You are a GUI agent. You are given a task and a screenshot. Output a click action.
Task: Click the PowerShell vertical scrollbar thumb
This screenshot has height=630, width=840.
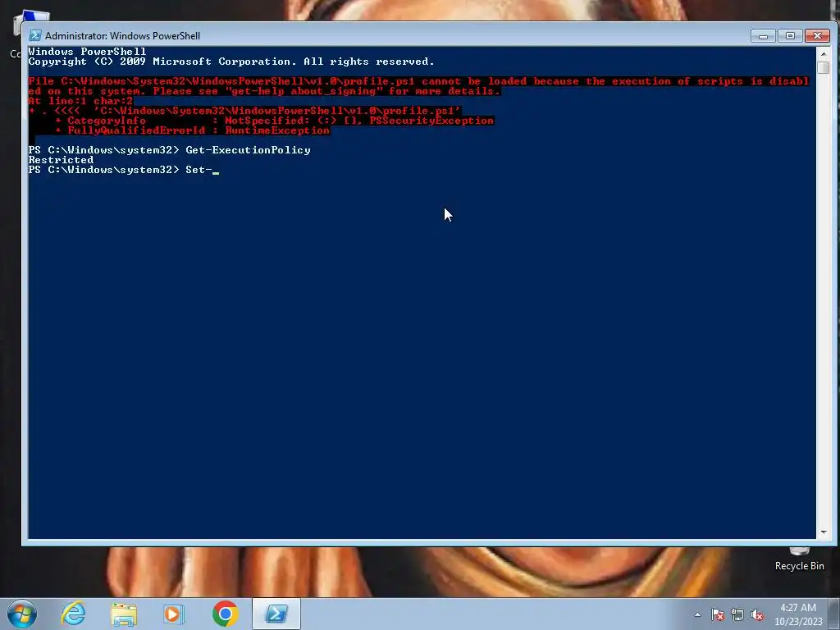[x=824, y=67]
